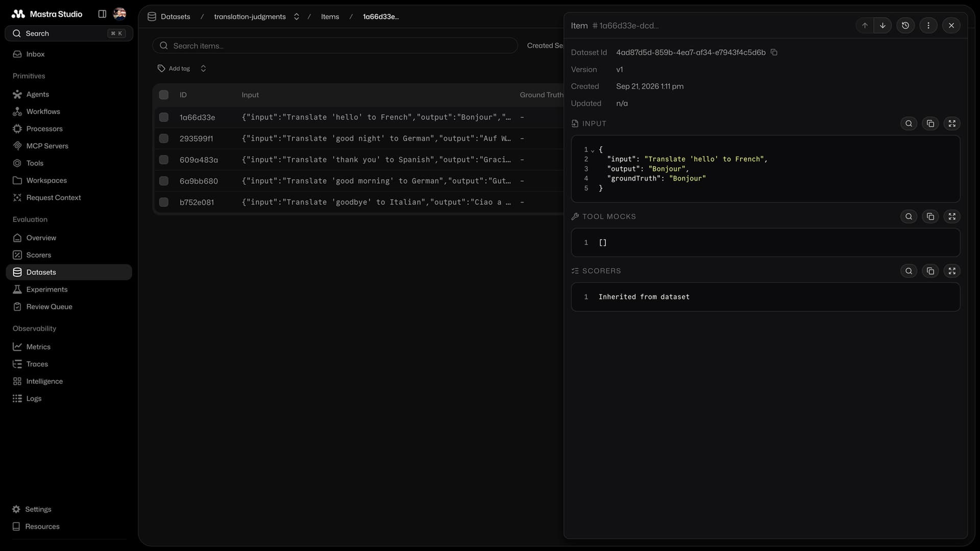Click the Input column header

(x=250, y=95)
